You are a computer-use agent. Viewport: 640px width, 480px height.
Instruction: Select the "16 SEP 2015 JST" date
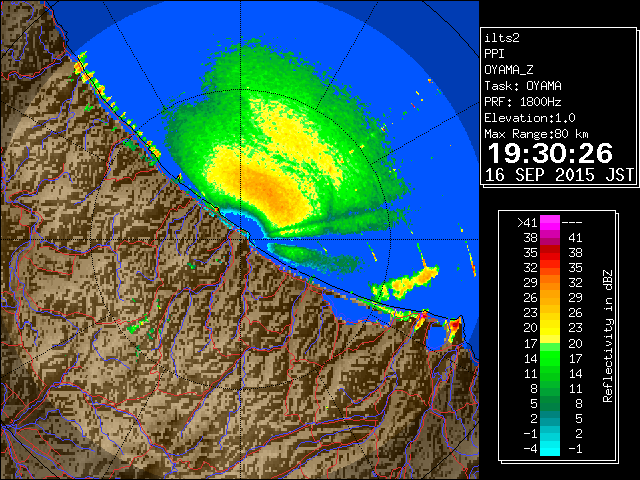(559, 175)
